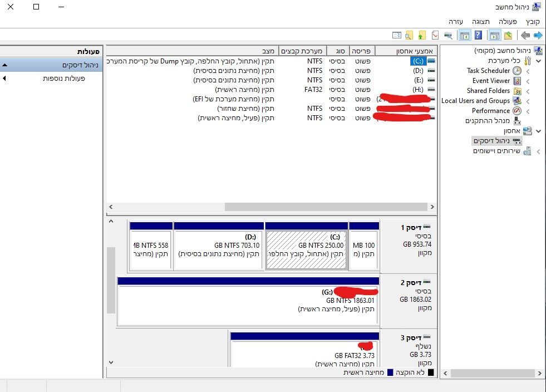
Task: Click the blue Help question mark icon
Action: (x=479, y=35)
